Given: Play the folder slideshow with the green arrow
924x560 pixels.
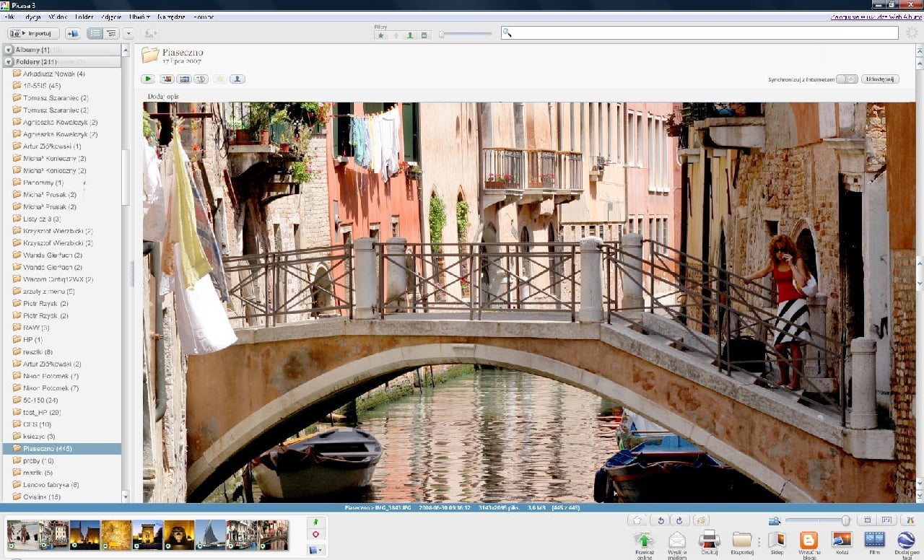Looking at the screenshot, I should click(x=148, y=79).
